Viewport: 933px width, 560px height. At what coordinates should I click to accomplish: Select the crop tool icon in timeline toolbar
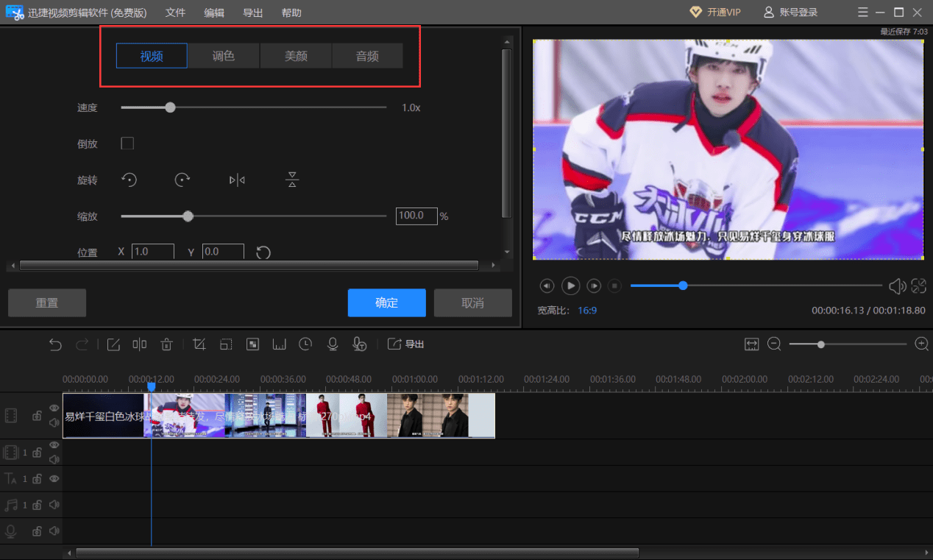[x=199, y=344]
